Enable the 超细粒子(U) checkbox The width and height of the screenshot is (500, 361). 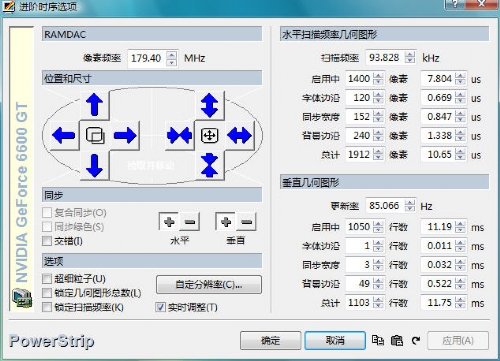[47, 278]
